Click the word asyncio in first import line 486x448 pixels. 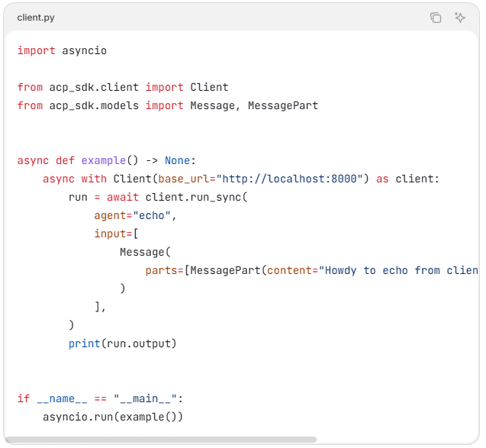pyautogui.click(x=84, y=50)
